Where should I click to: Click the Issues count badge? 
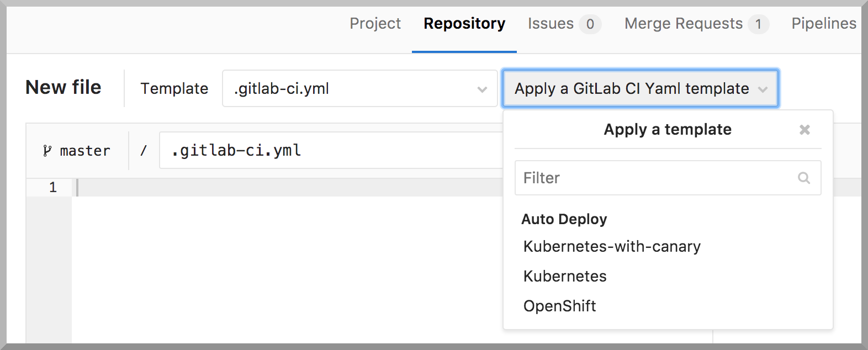point(590,24)
